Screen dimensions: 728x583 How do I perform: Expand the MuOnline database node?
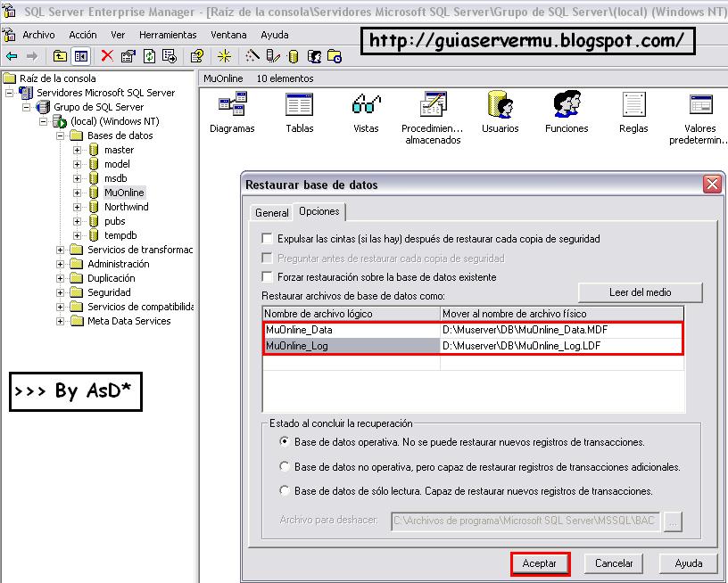[x=77, y=193]
